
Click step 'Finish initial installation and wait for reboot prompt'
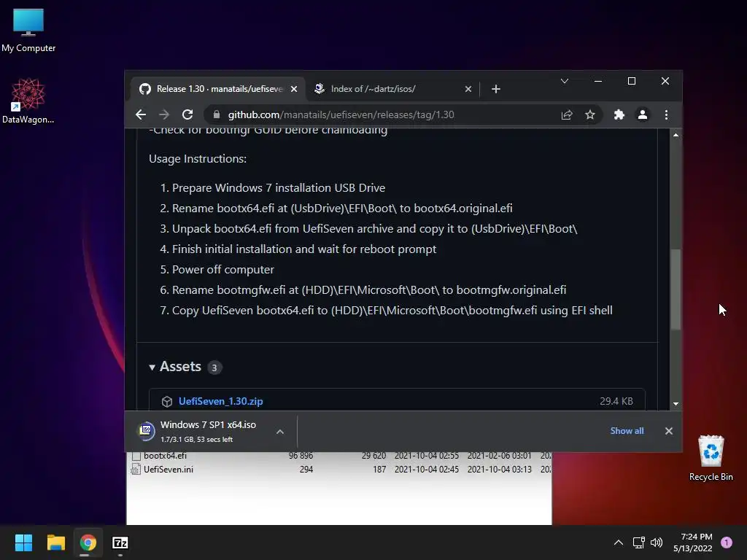tap(304, 249)
